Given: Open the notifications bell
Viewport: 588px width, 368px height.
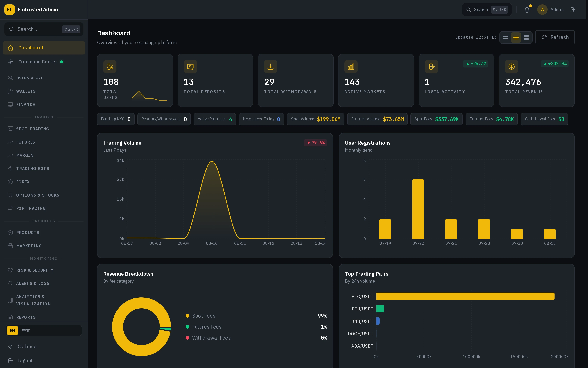Looking at the screenshot, I should point(527,10).
